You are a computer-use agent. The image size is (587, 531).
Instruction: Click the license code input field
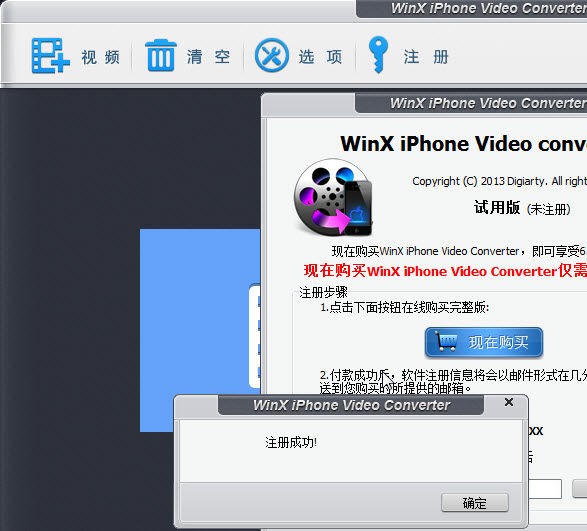(x=545, y=489)
